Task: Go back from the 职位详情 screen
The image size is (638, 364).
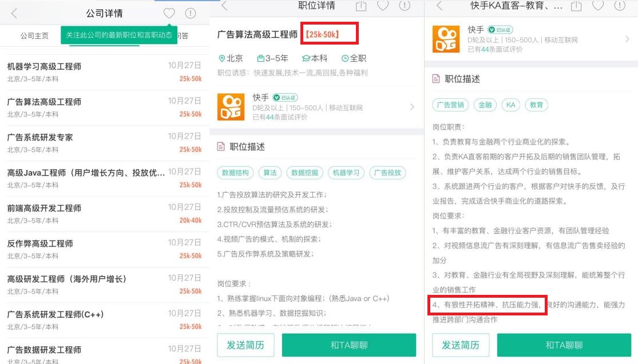Action: (x=224, y=6)
